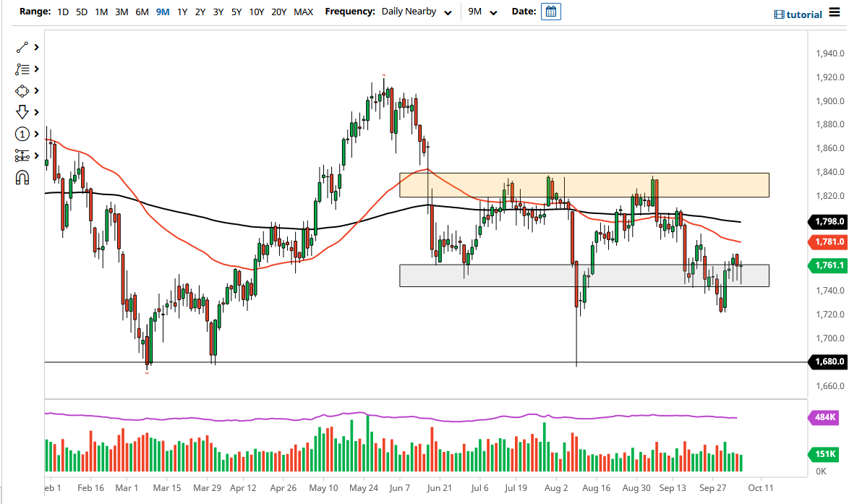
Task: Click the 484K open interest label
Action: coord(824,417)
